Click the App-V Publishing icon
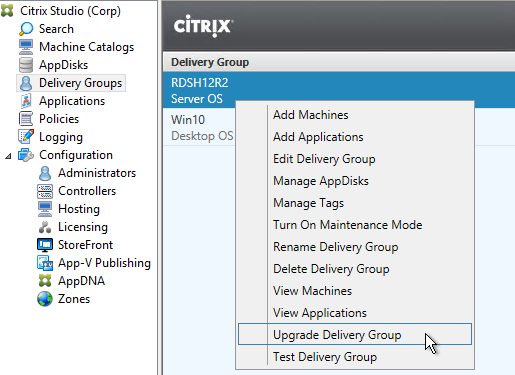The image size is (515, 375). 45,263
